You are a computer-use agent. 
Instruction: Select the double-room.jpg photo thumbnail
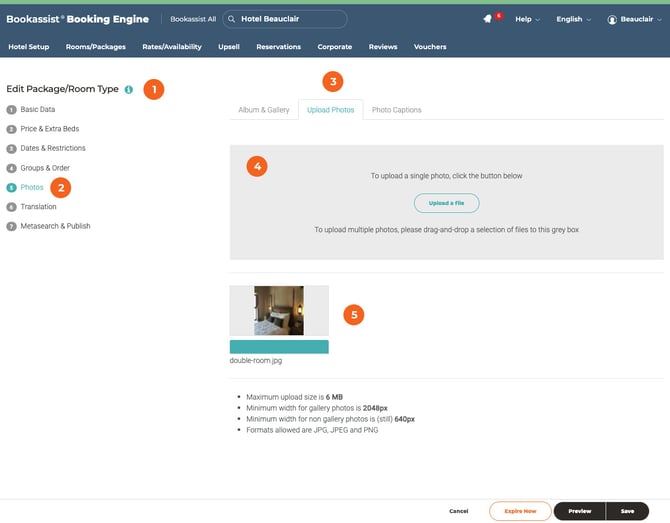pos(279,310)
